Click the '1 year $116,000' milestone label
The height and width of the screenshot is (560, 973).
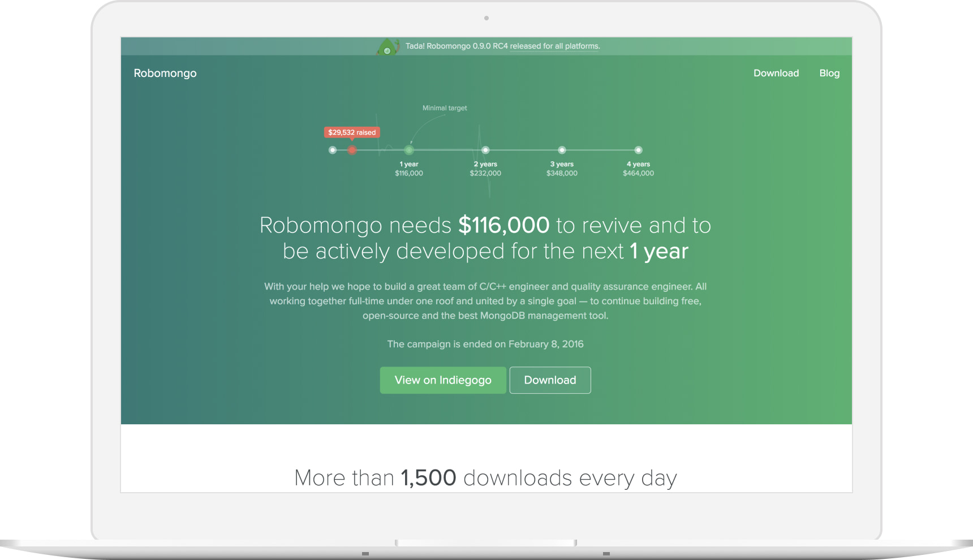pos(409,169)
